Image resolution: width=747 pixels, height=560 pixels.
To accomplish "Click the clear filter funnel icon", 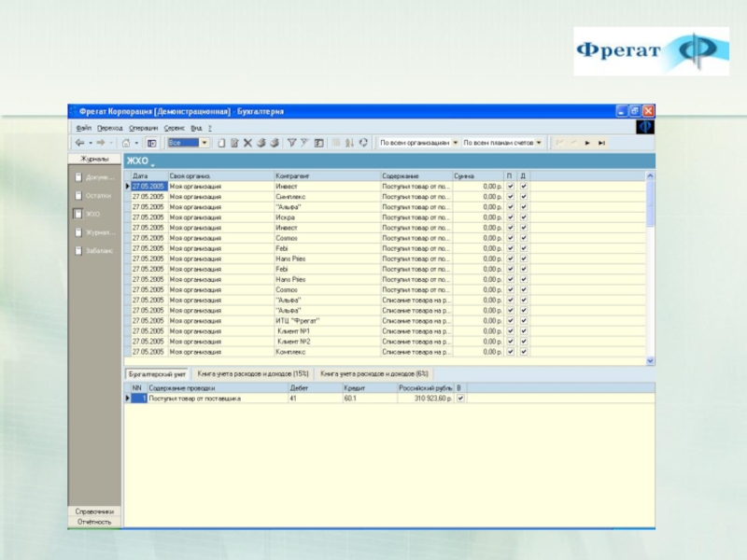I will (304, 143).
